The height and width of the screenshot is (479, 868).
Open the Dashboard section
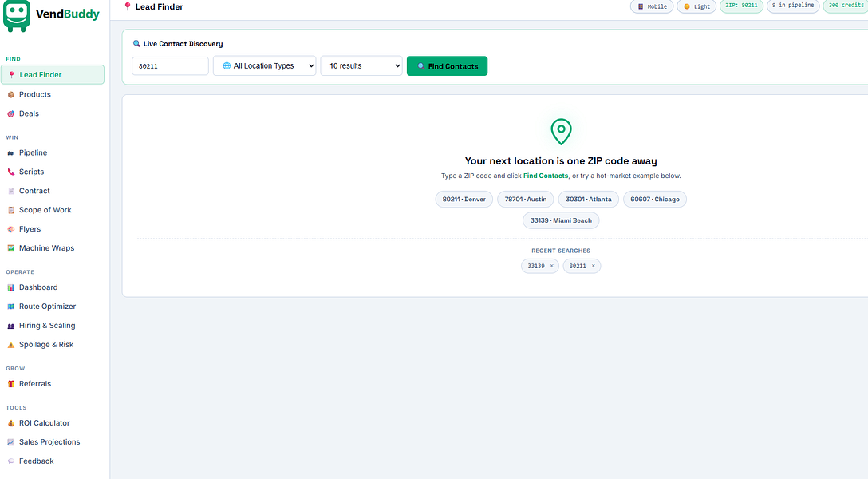tap(53, 287)
